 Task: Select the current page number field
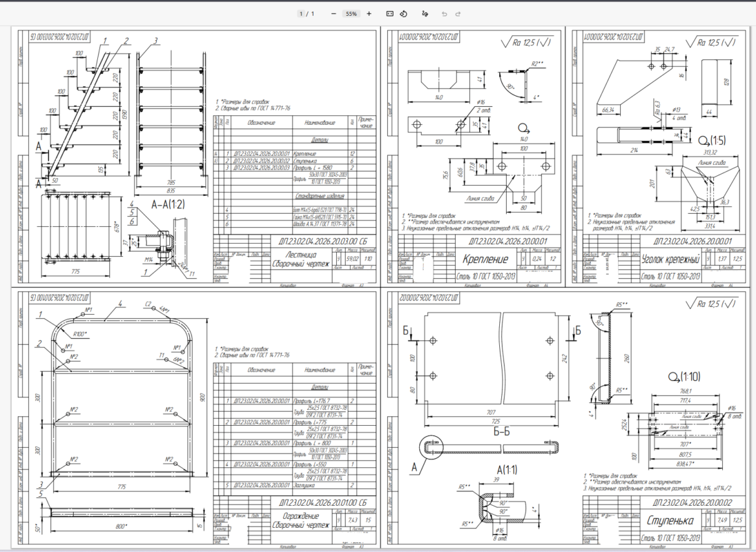point(301,14)
